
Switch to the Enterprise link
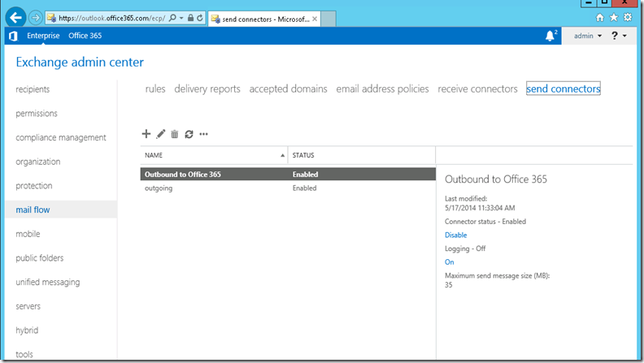(x=43, y=36)
